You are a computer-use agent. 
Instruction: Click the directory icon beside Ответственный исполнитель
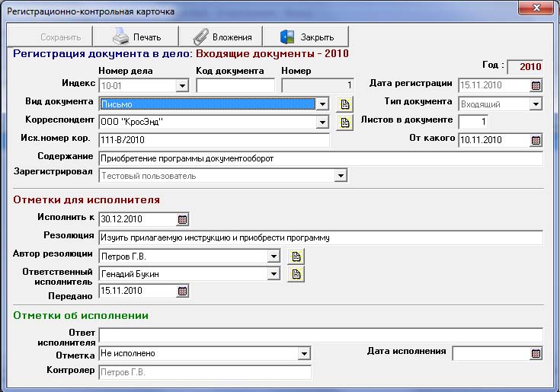click(x=295, y=274)
